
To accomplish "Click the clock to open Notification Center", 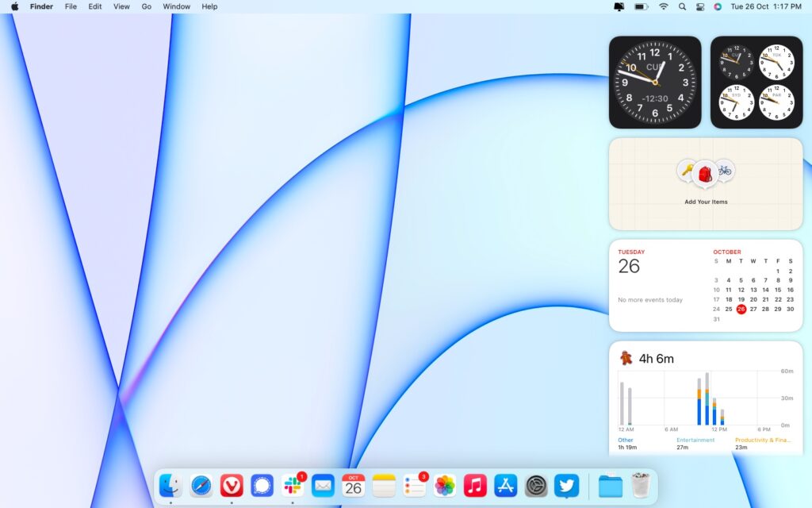I will 766,7.
